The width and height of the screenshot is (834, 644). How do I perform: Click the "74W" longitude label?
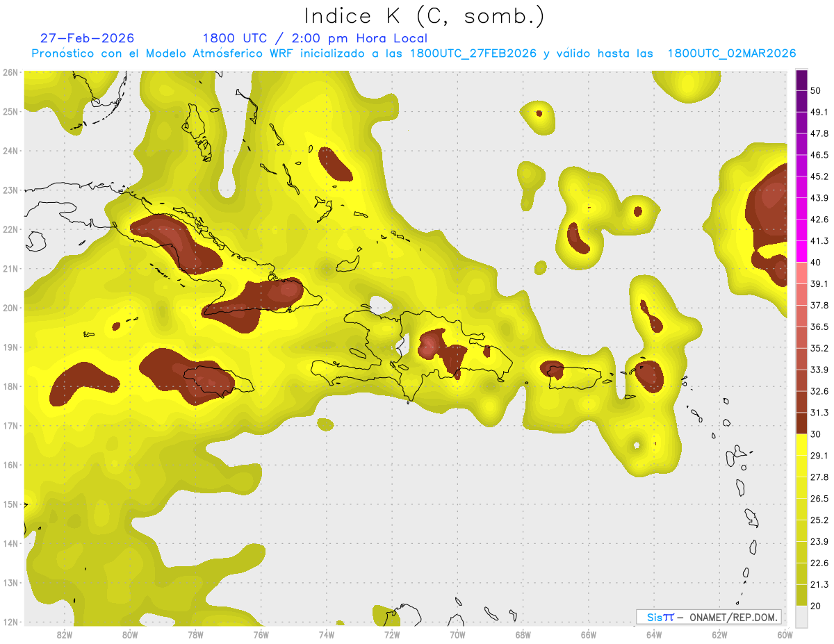pos(326,634)
